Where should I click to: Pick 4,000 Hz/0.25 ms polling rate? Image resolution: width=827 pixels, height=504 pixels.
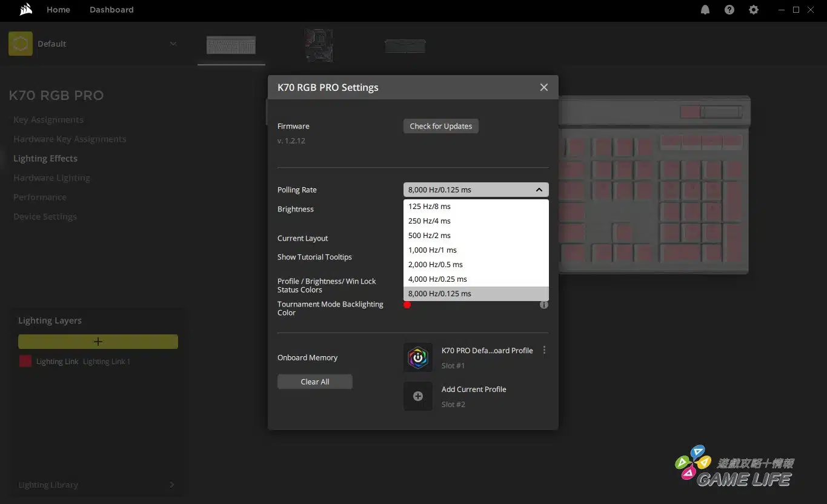437,279
